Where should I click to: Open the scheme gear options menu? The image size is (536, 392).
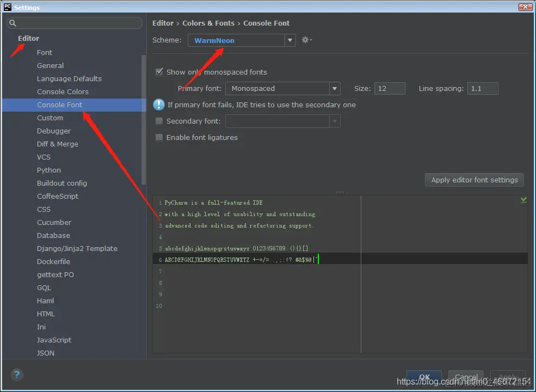click(306, 40)
